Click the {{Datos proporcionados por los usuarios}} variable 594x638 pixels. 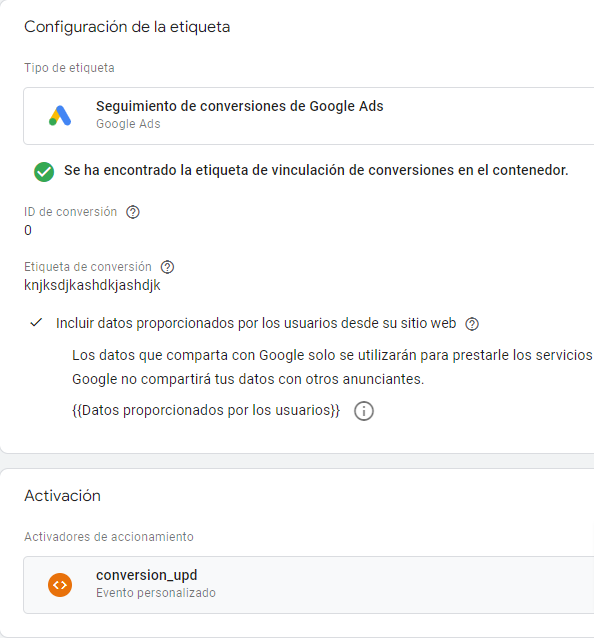(206, 410)
